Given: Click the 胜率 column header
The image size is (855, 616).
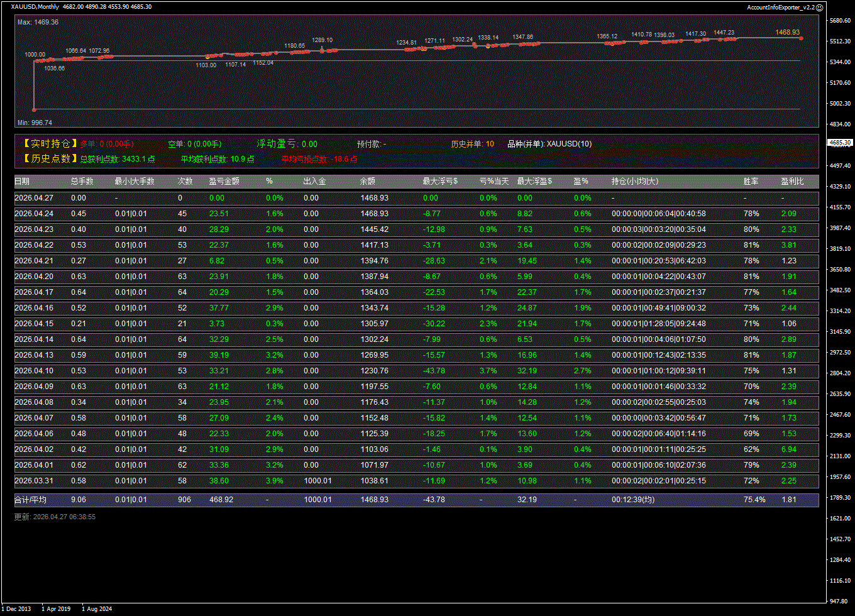Looking at the screenshot, I should pyautogui.click(x=751, y=182).
